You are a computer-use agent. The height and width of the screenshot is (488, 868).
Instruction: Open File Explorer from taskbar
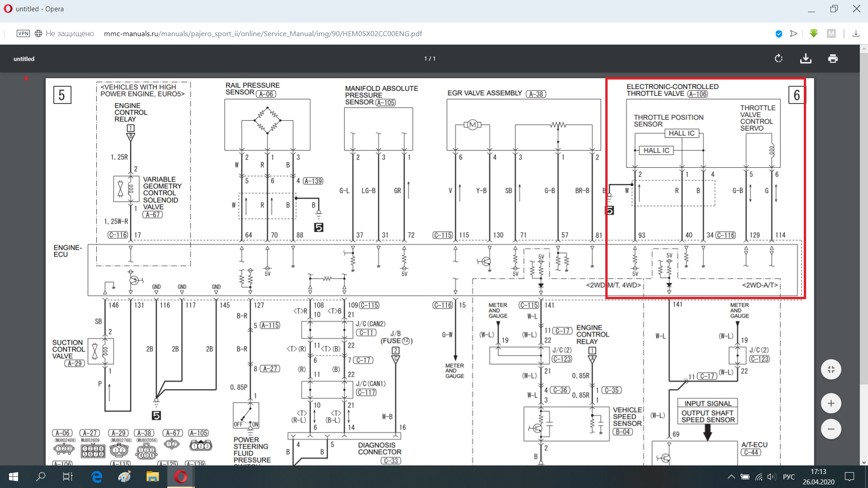(152, 477)
